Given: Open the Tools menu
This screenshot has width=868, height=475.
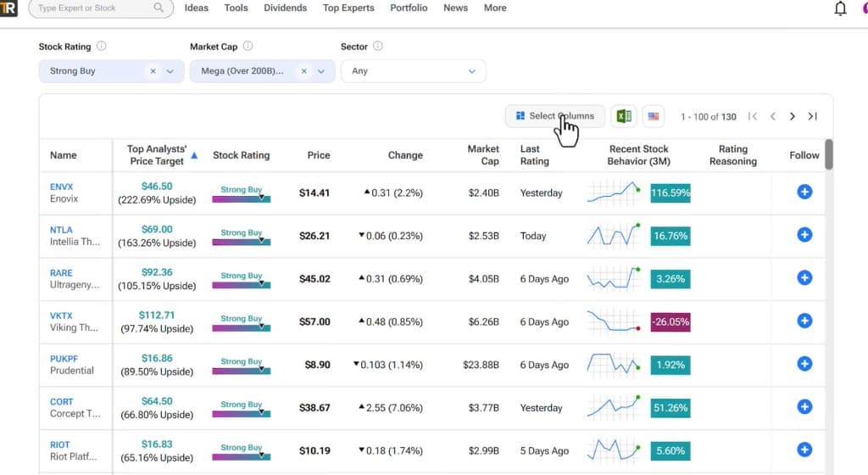Looking at the screenshot, I should [x=236, y=8].
